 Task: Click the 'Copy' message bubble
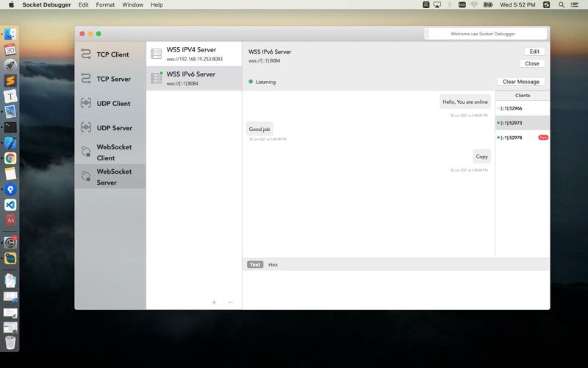click(482, 157)
